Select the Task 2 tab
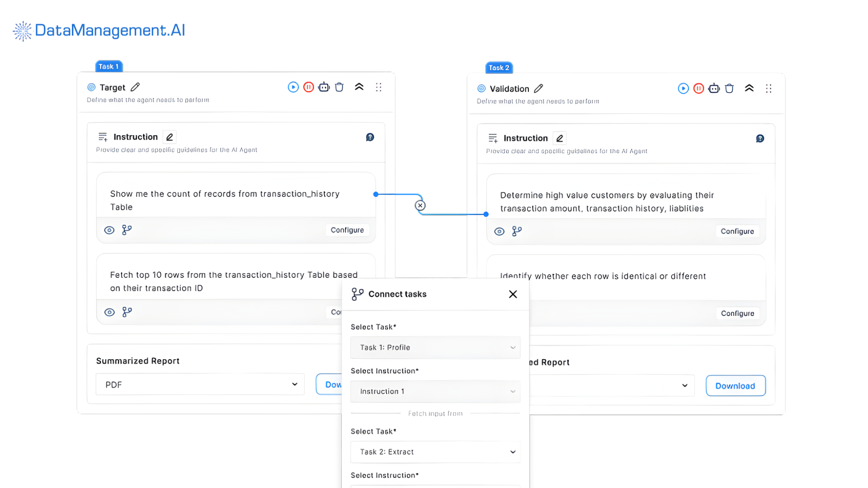Viewport: 868px width, 488px height. 498,67
